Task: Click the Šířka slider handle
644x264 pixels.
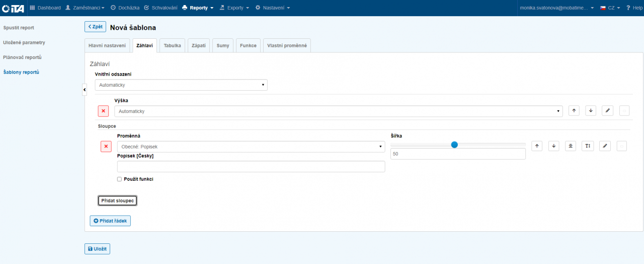Action: coord(454,145)
